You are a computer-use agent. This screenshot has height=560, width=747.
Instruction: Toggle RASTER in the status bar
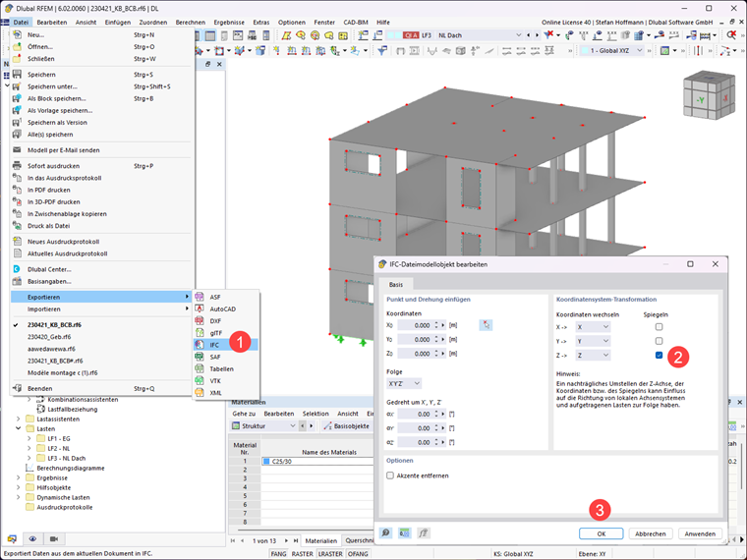(x=302, y=554)
